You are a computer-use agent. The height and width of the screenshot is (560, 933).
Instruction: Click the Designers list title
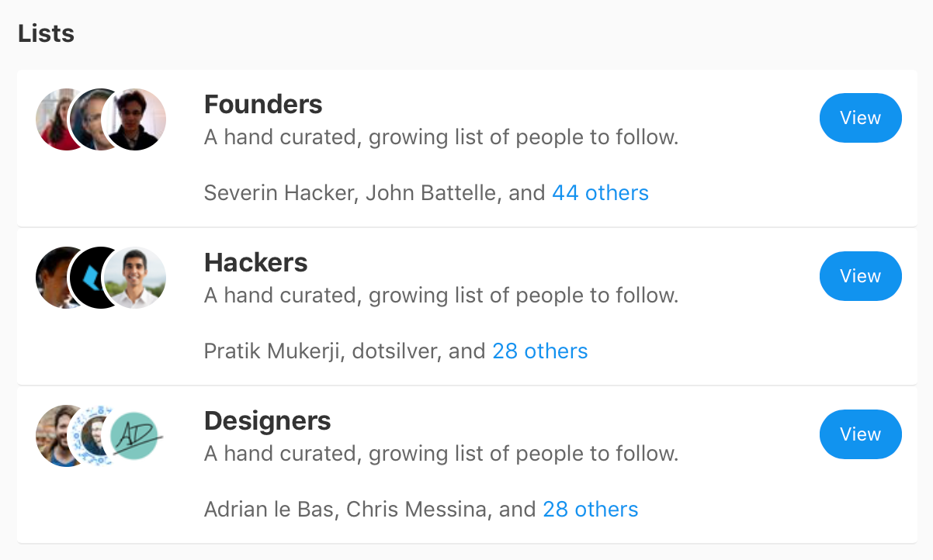pyautogui.click(x=267, y=420)
